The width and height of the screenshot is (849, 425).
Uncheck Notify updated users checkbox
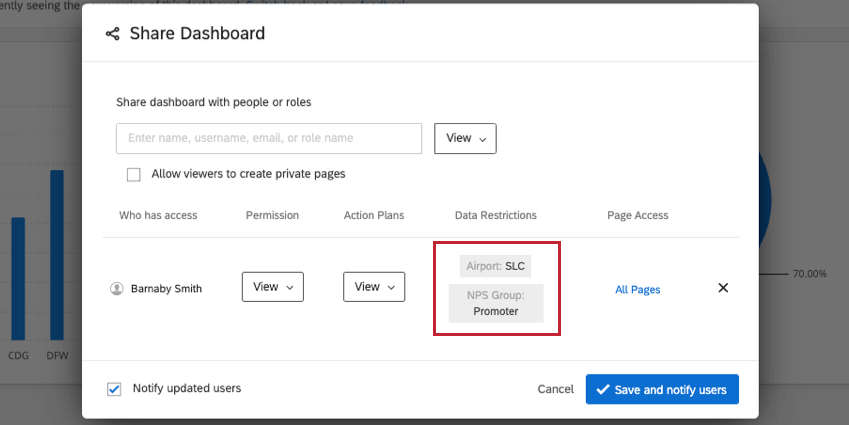pyautogui.click(x=114, y=389)
